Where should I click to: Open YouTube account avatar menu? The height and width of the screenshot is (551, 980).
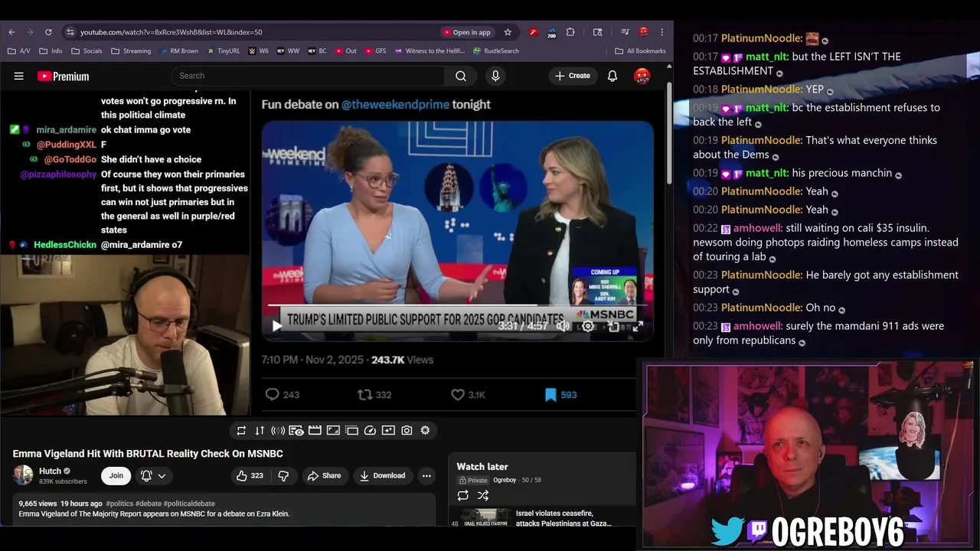coord(642,76)
